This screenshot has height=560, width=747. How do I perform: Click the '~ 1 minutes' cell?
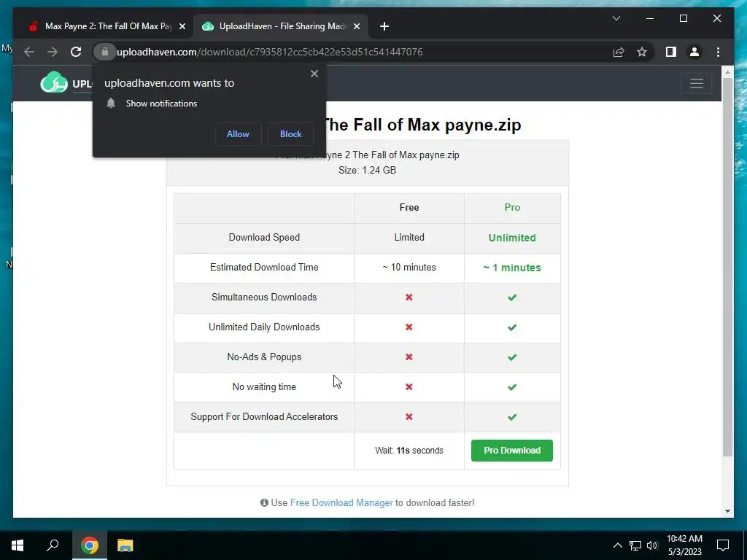coord(512,268)
